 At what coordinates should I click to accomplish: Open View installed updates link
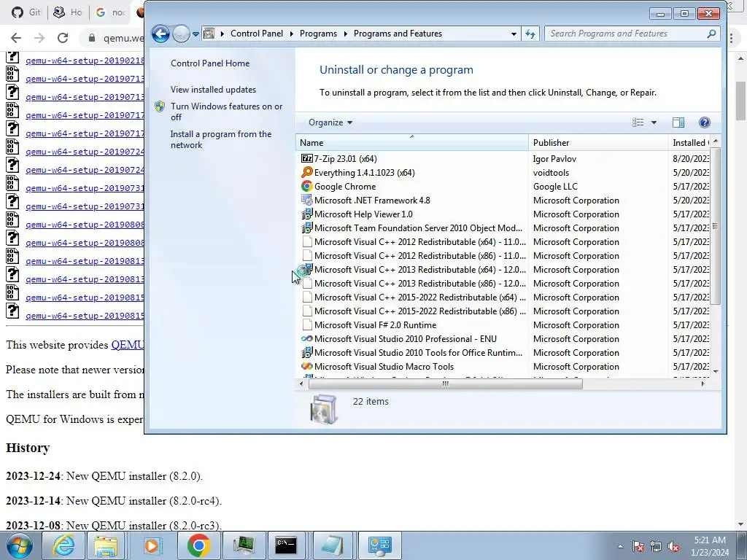(214, 90)
